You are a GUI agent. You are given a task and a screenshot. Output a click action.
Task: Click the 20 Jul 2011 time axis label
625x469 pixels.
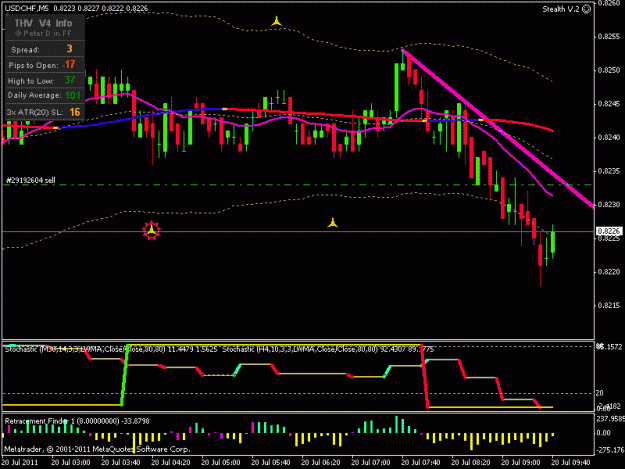coord(20,463)
